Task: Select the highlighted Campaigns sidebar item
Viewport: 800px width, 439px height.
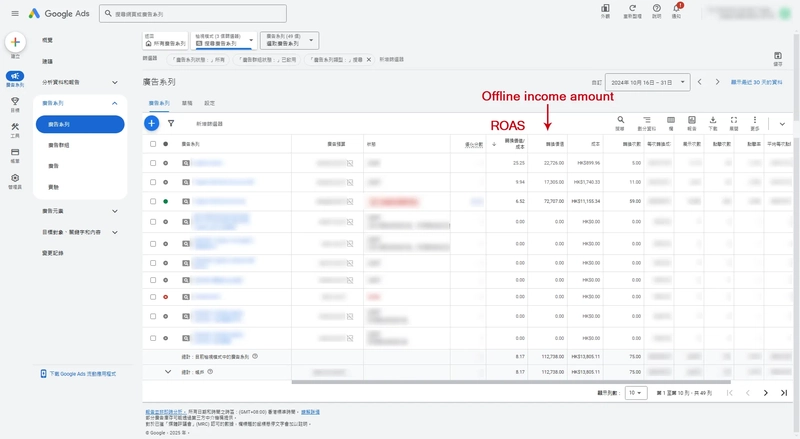Action: tap(80, 124)
